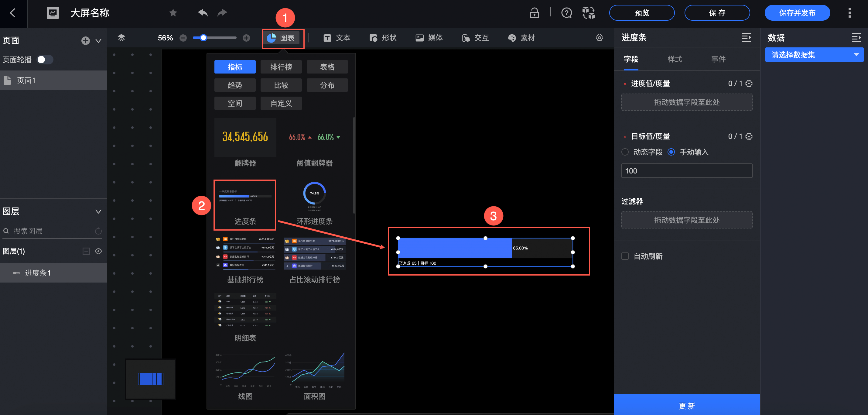This screenshot has height=415, width=868.
Task: Click the zoom-in plus icon
Action: tap(246, 38)
